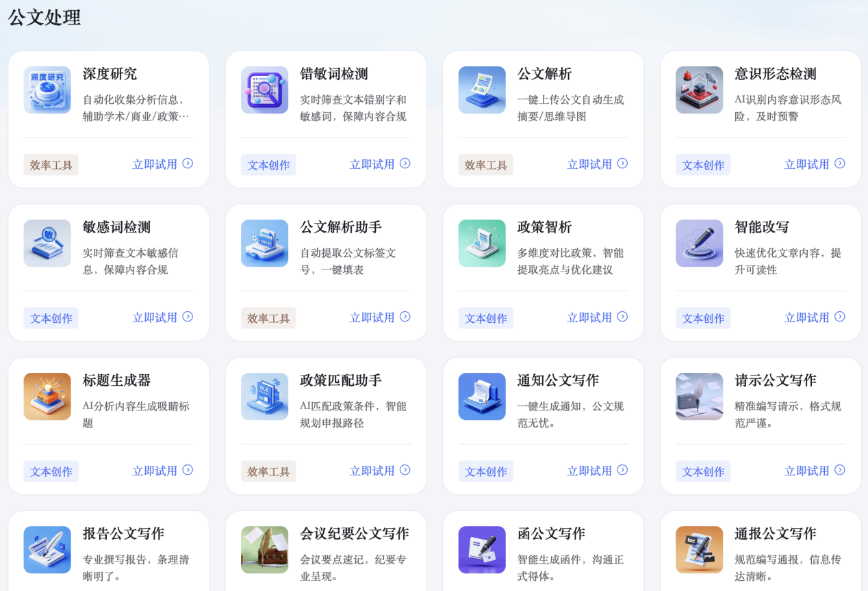Click 立即试用 arrow on 请示公文写作 card

point(839,470)
